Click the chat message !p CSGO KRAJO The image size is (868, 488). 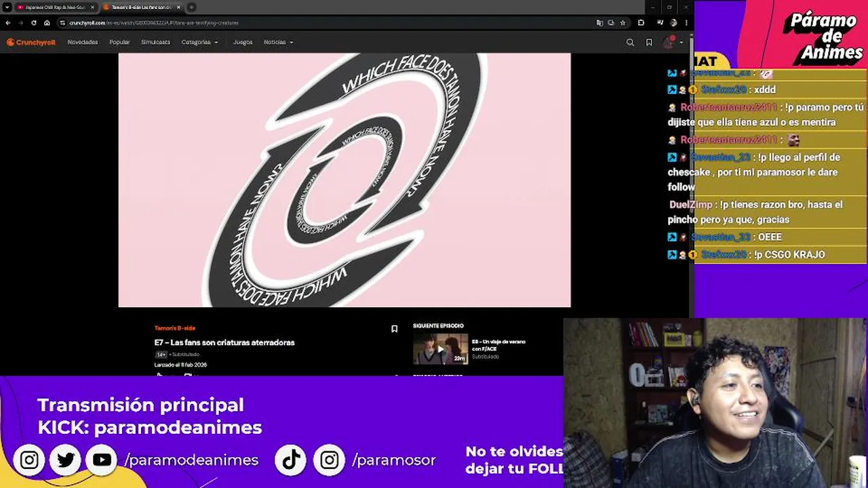pyautogui.click(x=789, y=255)
